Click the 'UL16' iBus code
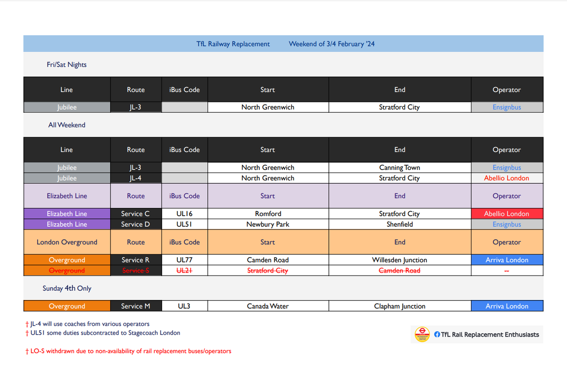Screen dimensions: 567x392 coord(184,214)
